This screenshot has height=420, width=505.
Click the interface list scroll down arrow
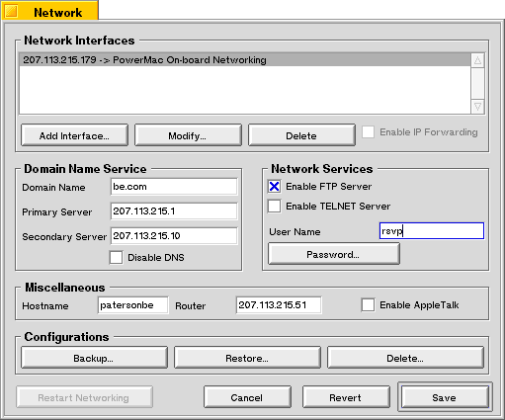pyautogui.click(x=477, y=107)
